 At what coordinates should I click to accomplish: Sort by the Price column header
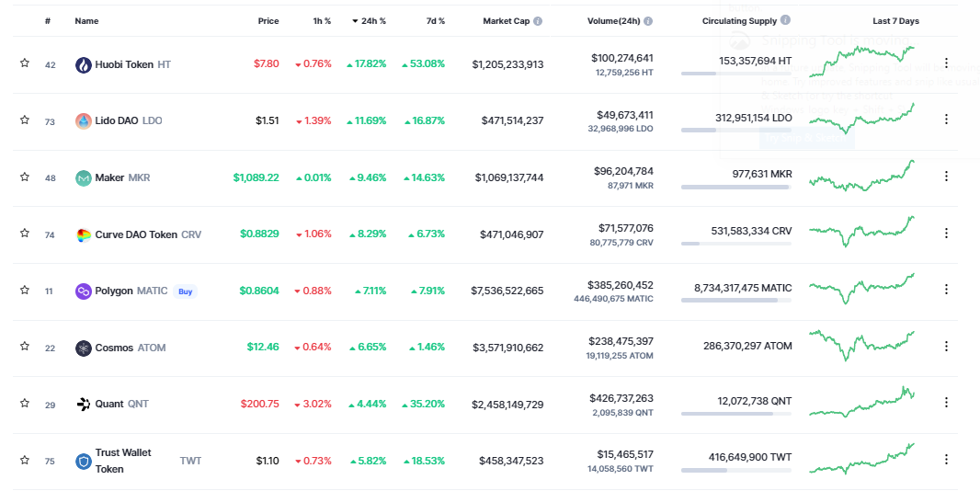[x=268, y=21]
